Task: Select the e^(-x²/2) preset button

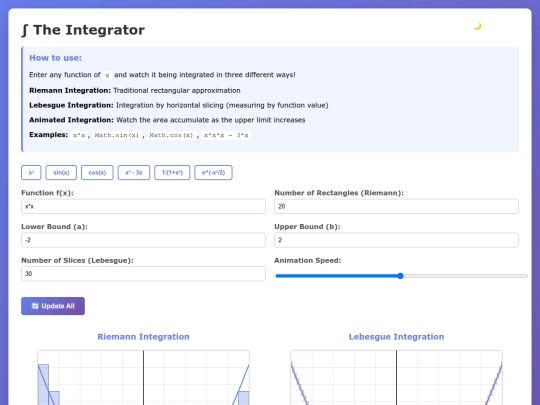Action: (213, 173)
